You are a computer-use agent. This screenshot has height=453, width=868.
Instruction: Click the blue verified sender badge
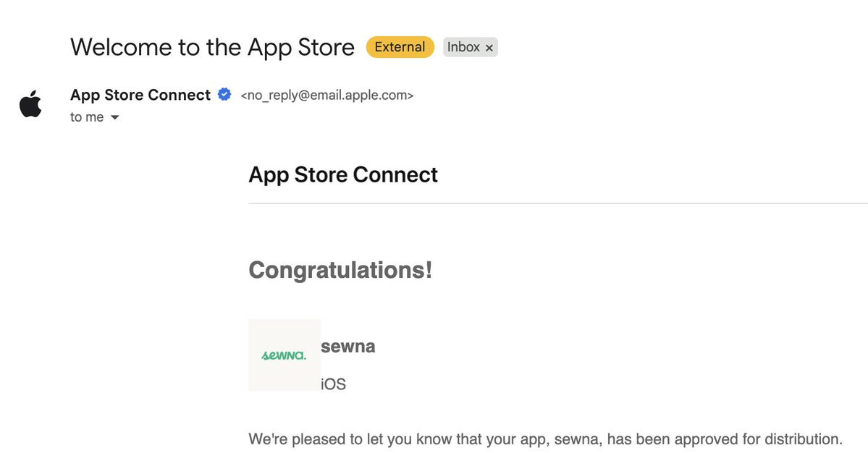[224, 94]
